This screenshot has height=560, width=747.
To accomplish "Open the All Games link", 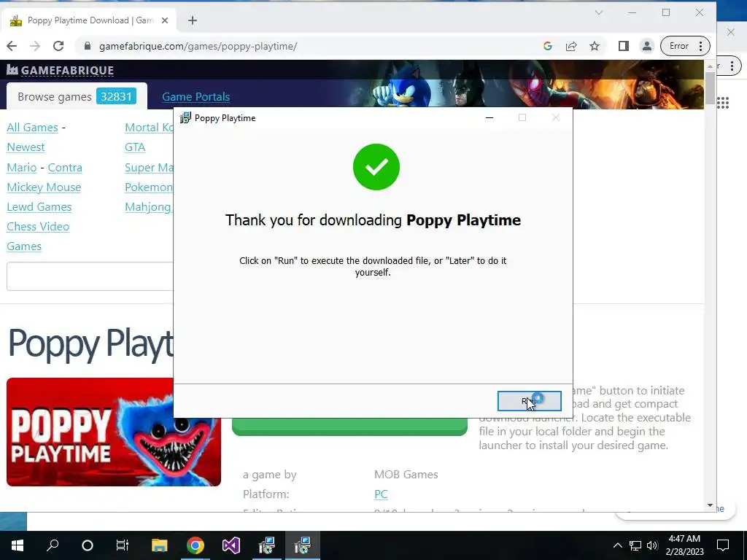I will pos(32,128).
